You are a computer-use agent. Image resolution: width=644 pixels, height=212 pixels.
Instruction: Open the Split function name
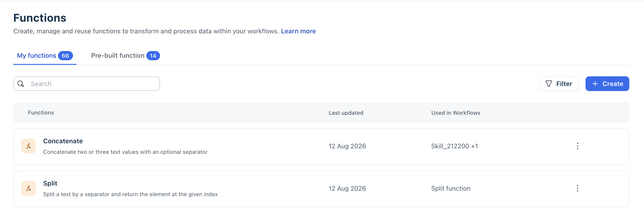click(x=50, y=183)
